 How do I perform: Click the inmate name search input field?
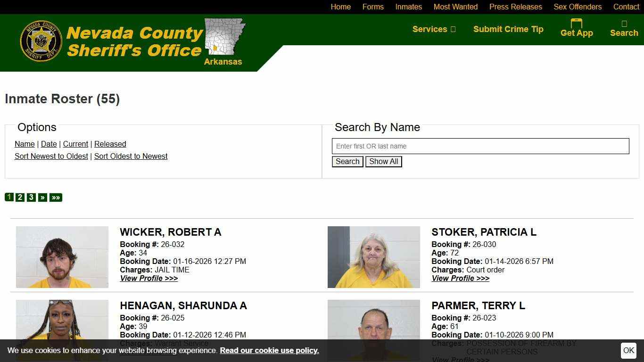[x=480, y=146]
